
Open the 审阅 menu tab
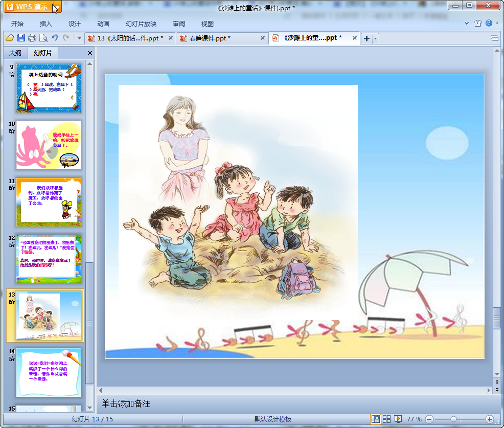coord(179,24)
